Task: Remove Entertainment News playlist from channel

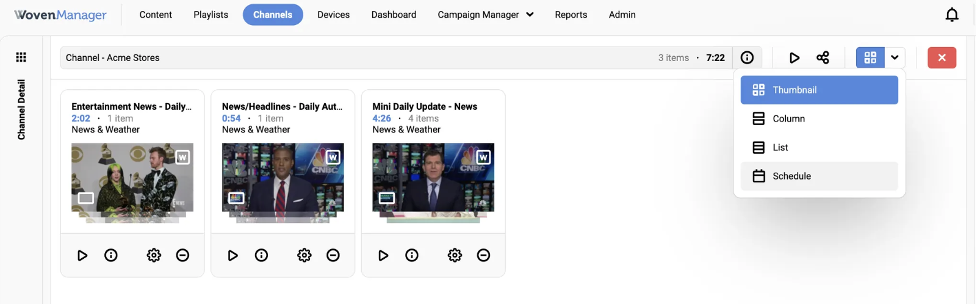Action: pos(182,255)
